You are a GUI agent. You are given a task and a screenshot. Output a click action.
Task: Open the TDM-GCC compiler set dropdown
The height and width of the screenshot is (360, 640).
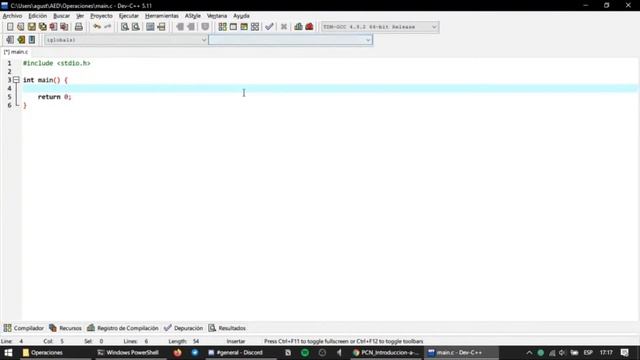click(380, 27)
